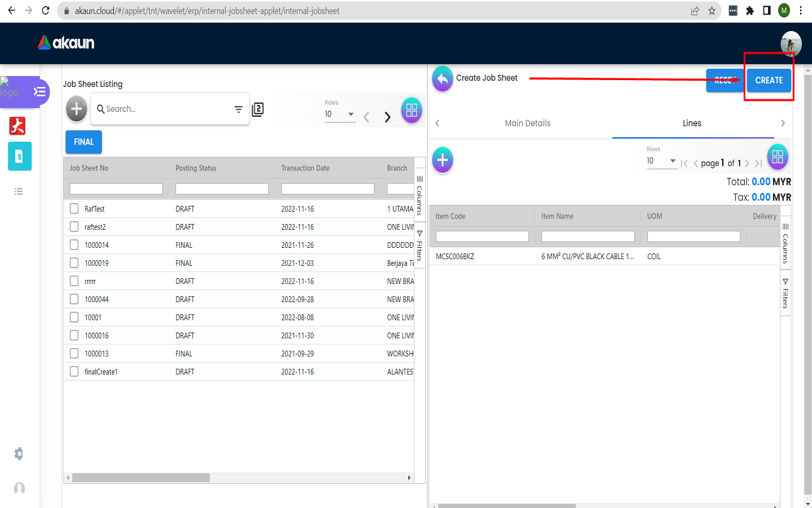Image resolution: width=812 pixels, height=508 pixels.
Task: Click the FINAL button
Action: point(83,142)
